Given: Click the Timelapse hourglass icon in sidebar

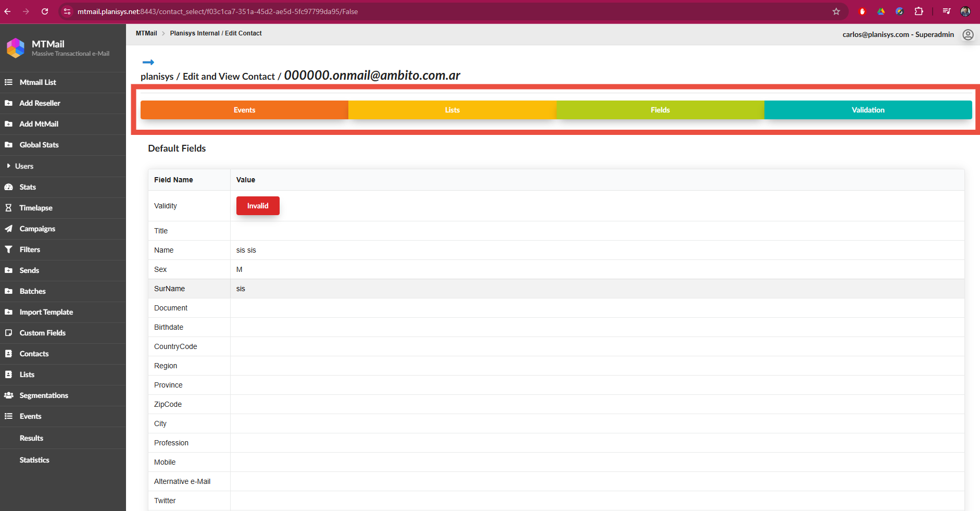Looking at the screenshot, I should (x=8, y=208).
